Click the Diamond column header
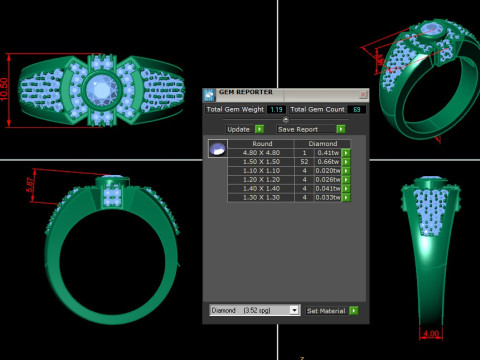The image size is (480, 360). pos(322,144)
